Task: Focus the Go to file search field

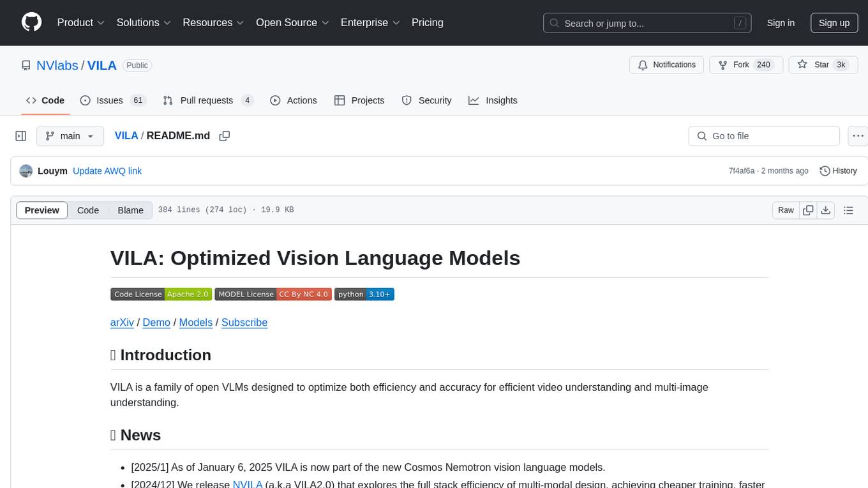Action: point(764,136)
